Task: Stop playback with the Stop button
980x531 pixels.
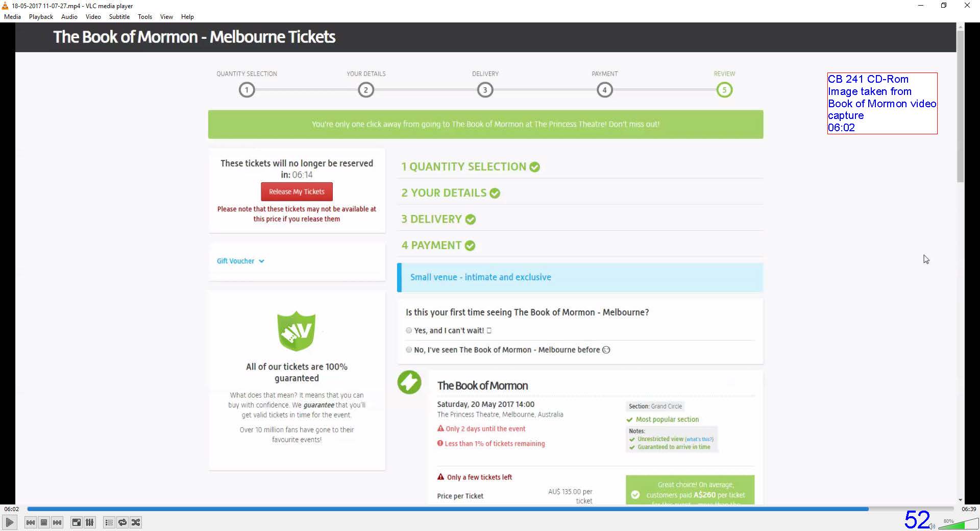Action: pos(44,522)
